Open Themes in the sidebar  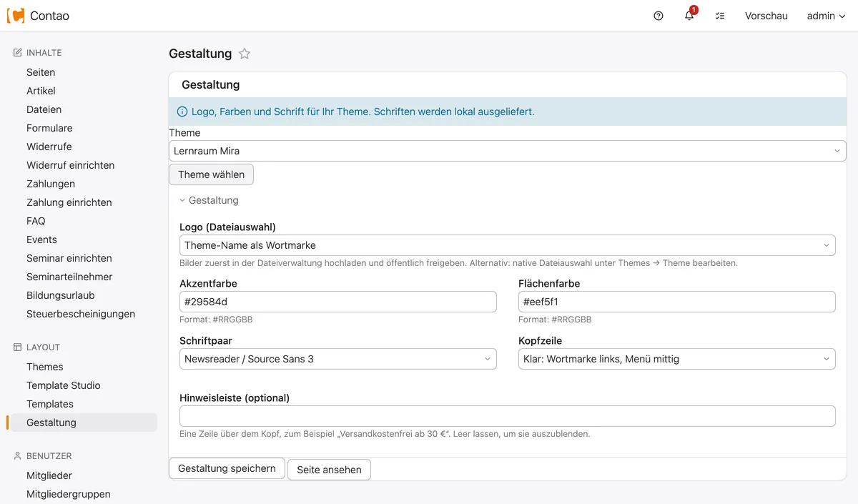click(x=45, y=367)
